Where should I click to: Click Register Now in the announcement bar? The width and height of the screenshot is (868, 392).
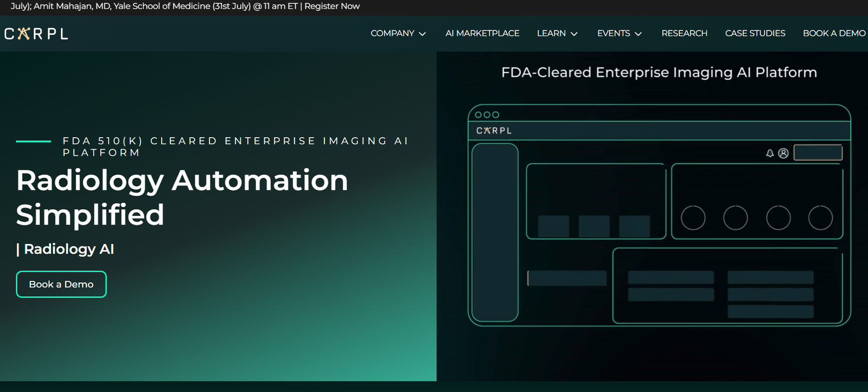point(332,7)
